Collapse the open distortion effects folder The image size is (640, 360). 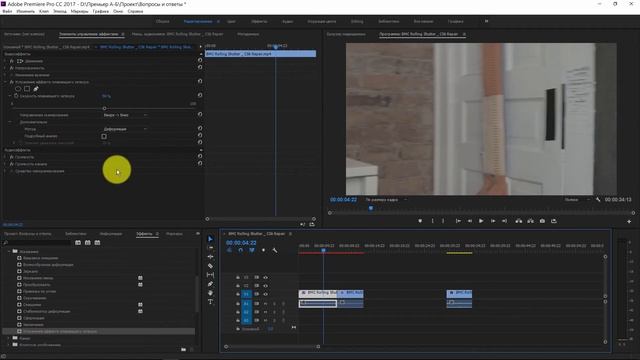tap(9, 251)
